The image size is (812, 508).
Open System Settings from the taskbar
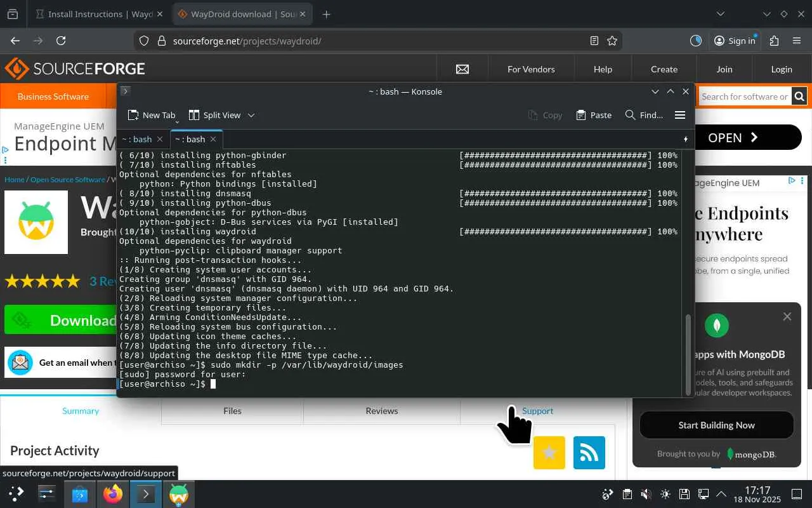[x=47, y=493]
